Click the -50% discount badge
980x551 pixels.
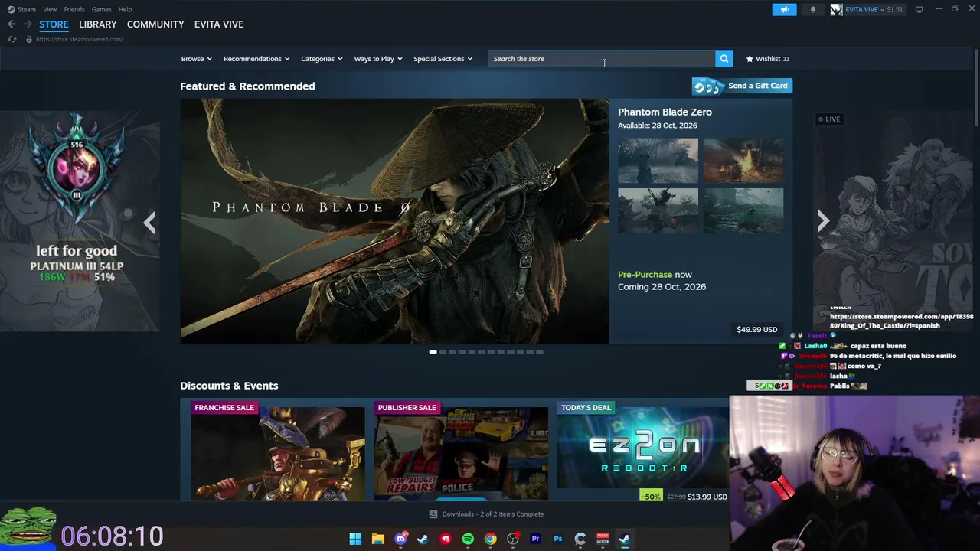point(651,497)
